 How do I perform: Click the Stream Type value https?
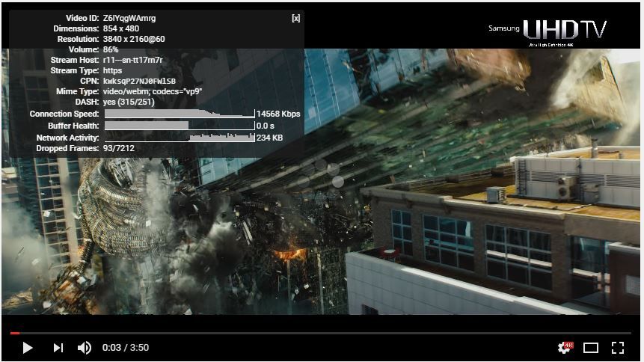(112, 70)
